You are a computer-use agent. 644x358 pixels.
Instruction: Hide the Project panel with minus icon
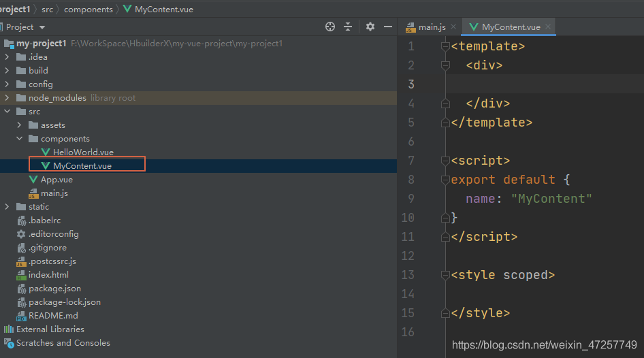pos(388,27)
